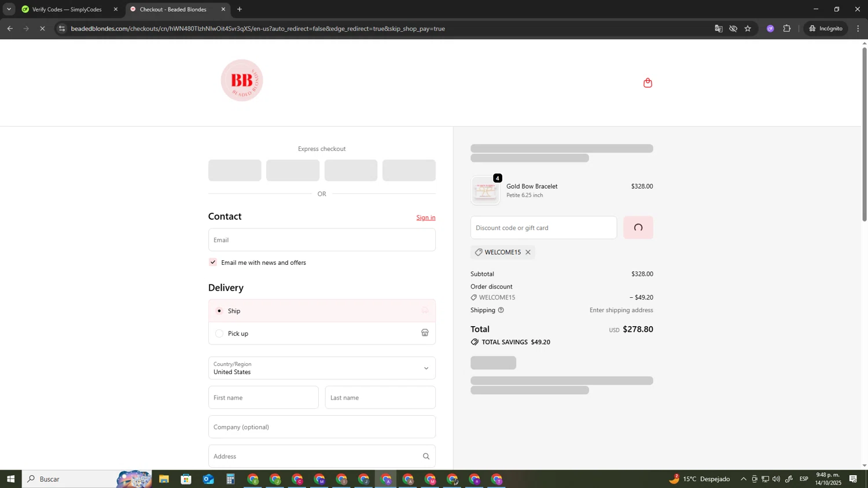The width and height of the screenshot is (868, 488).
Task: Click the Gold Bow Bracelet product thumbnail
Action: tap(486, 190)
